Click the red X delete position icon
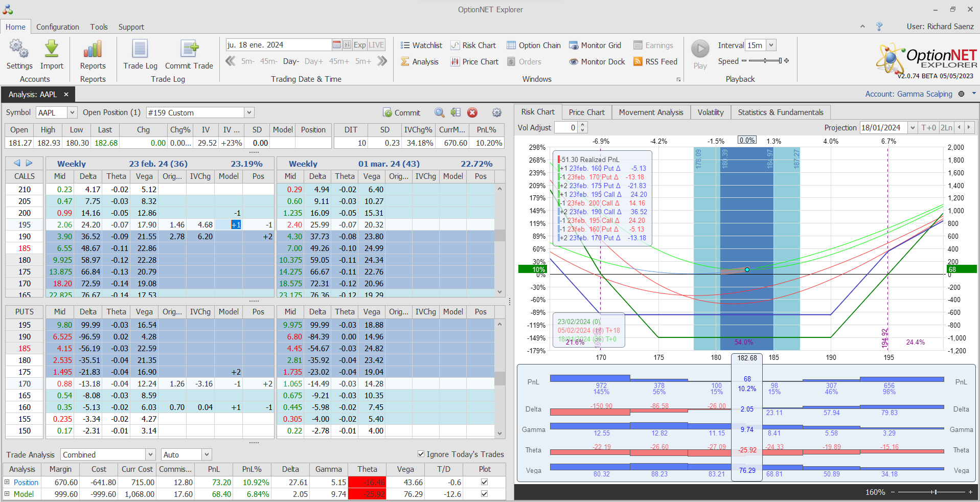Screen dimensions: 980x502 pos(472,112)
